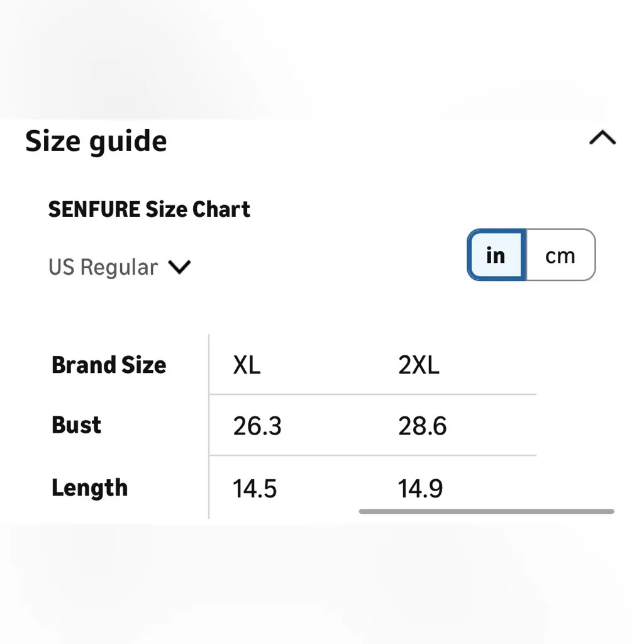644x644 pixels.
Task: Select the inches unit toggle
Action: (496, 255)
